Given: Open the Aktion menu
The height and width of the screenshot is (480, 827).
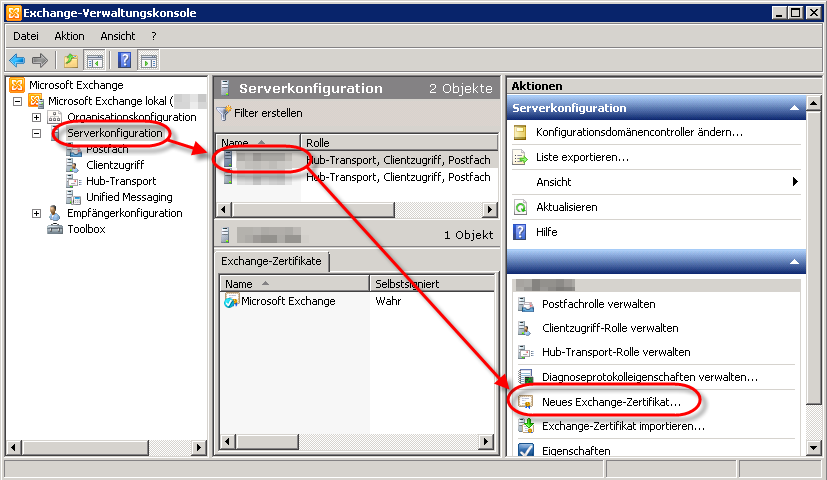Looking at the screenshot, I should (70, 36).
